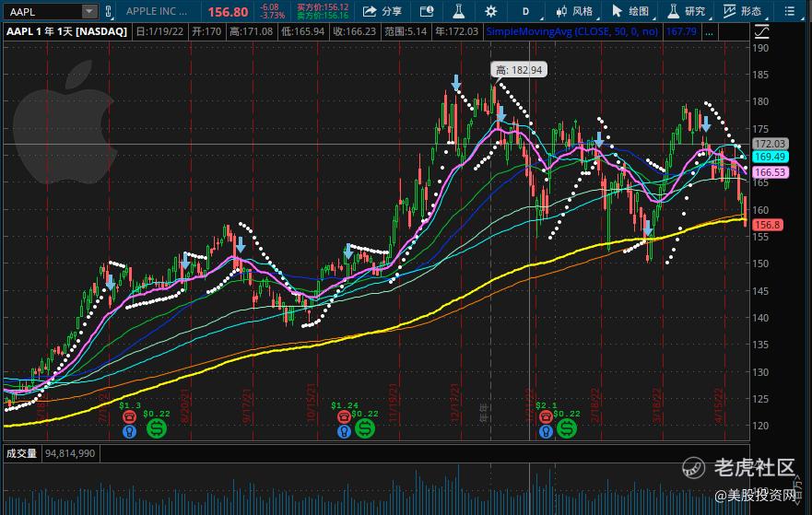Screen dimensions: 812x515
Task: Click the earnings phone icon under $1.3
Action: click(129, 416)
